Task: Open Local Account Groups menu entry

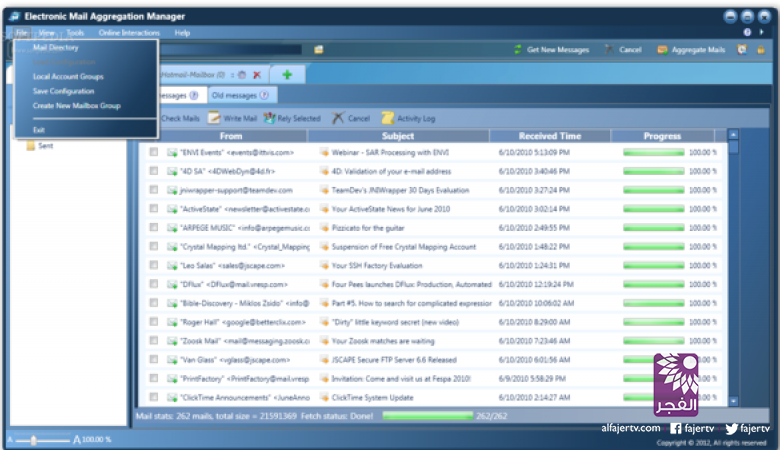Action: pos(68,76)
